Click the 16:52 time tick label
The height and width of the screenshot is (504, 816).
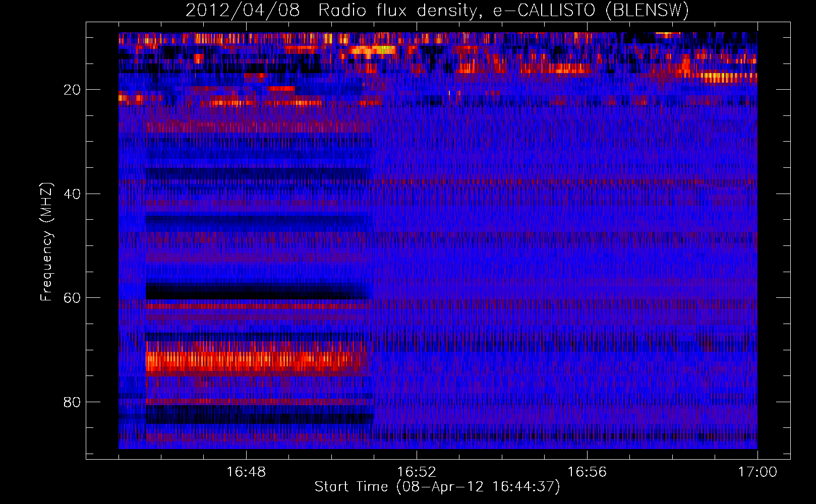click(417, 472)
